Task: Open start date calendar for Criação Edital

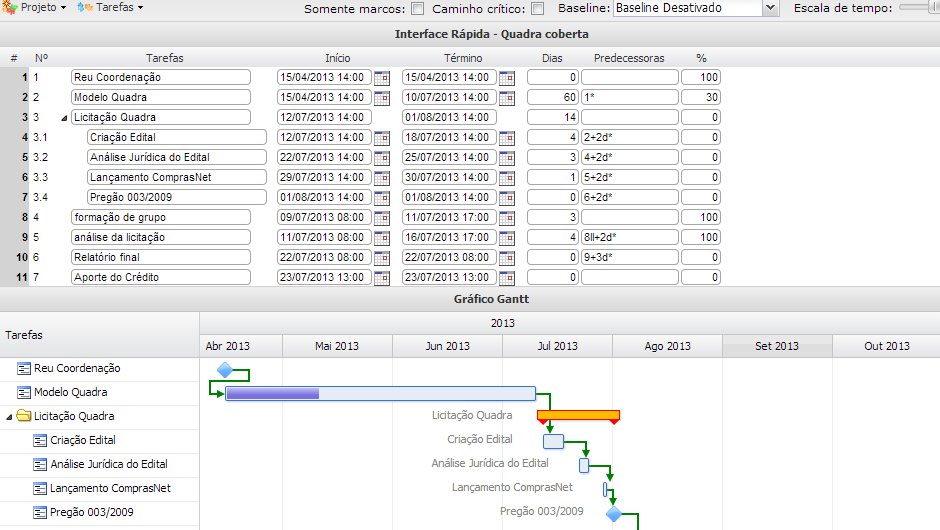Action: 382,137
